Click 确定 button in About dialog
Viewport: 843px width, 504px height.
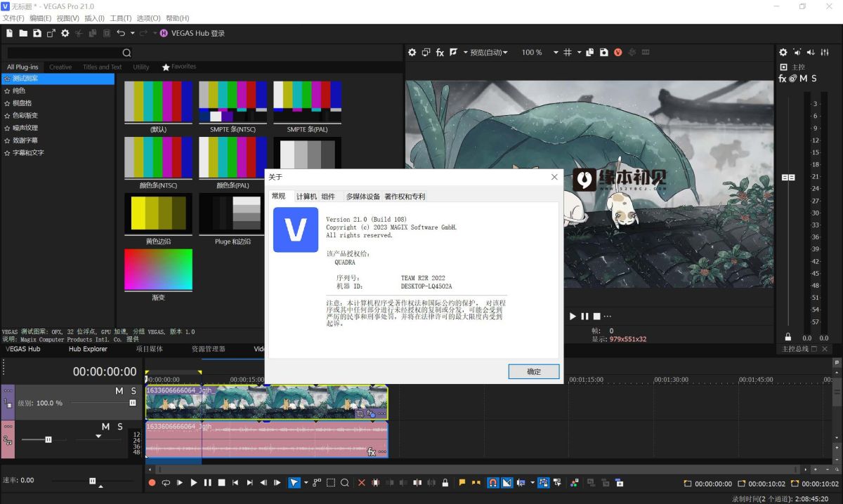[x=534, y=372]
